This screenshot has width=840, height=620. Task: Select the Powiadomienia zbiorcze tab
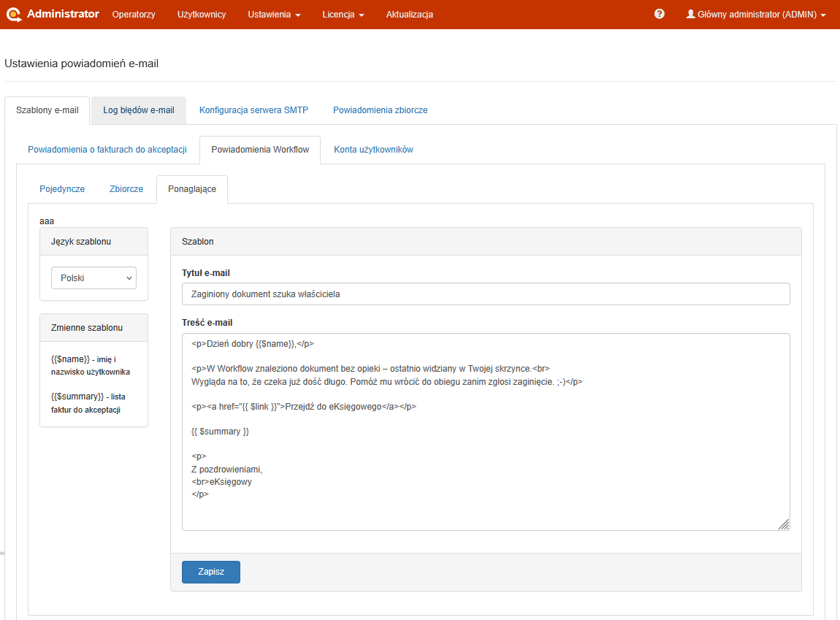(x=380, y=110)
